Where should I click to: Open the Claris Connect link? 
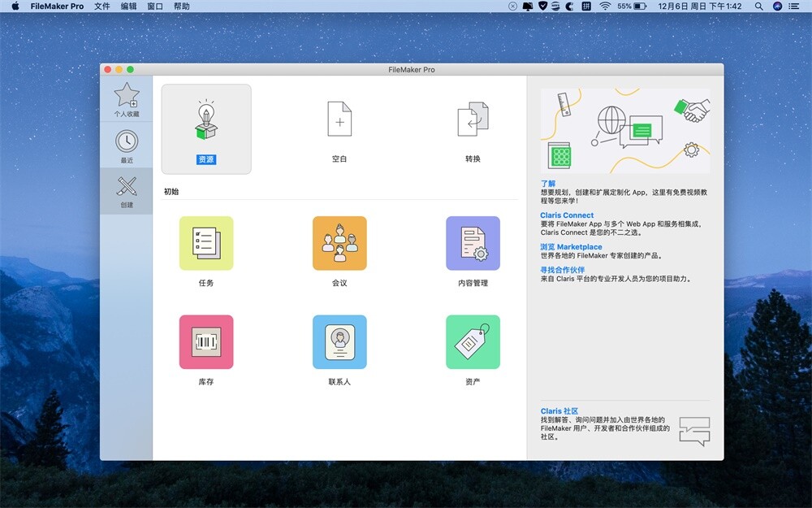pos(567,215)
